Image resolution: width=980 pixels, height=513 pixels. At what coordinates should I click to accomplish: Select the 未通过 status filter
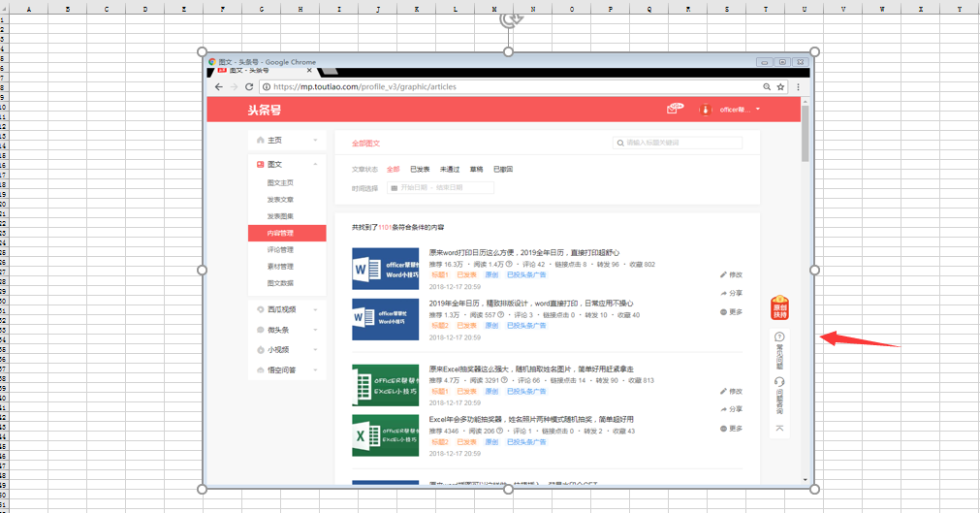pos(450,169)
